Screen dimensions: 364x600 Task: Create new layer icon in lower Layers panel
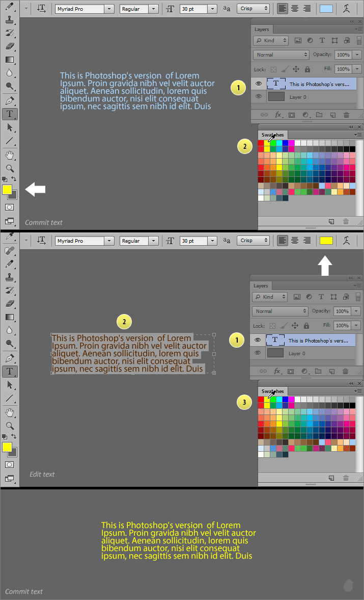332,372
